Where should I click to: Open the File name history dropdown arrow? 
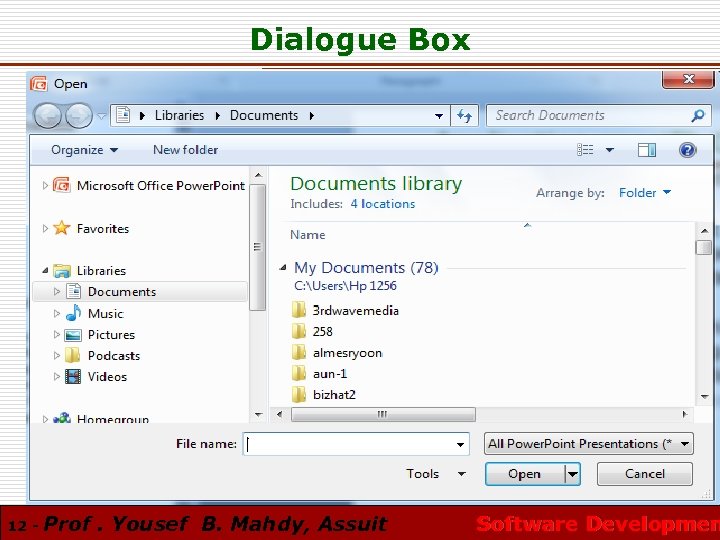pos(460,444)
